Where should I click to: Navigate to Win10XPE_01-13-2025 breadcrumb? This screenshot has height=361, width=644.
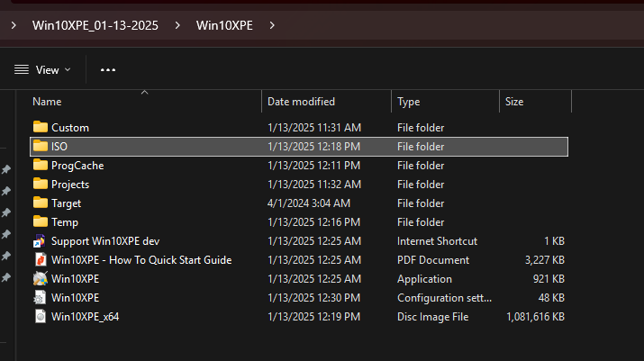point(95,25)
